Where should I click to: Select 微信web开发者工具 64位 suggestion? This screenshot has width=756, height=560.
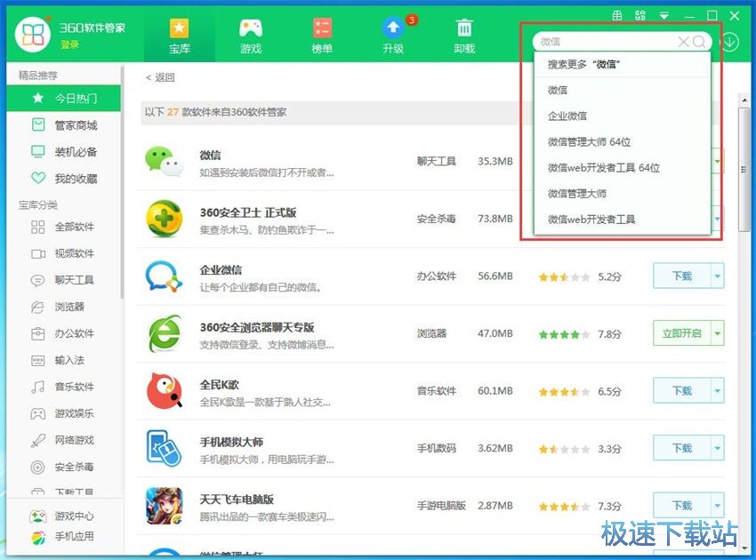(x=622, y=168)
